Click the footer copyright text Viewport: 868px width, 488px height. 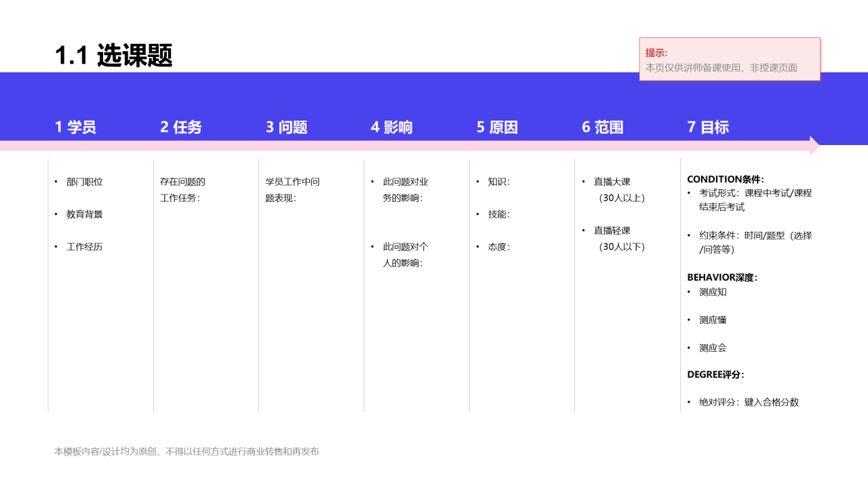click(186, 451)
